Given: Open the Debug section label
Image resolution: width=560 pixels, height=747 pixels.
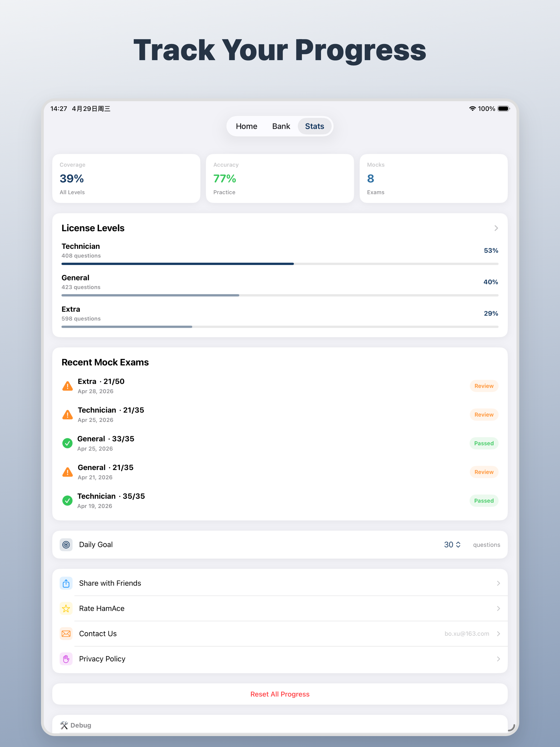Looking at the screenshot, I should [x=81, y=725].
